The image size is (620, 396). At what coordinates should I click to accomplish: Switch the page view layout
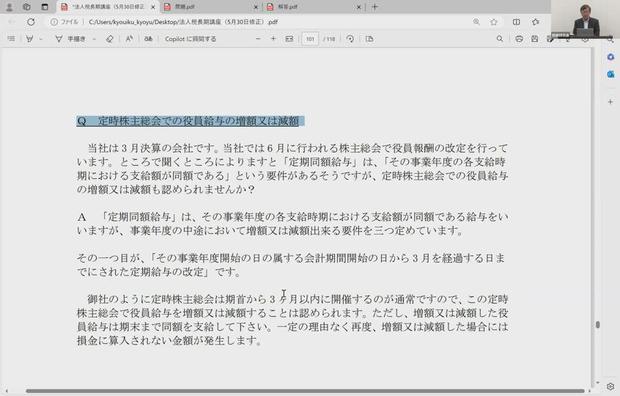(x=369, y=39)
